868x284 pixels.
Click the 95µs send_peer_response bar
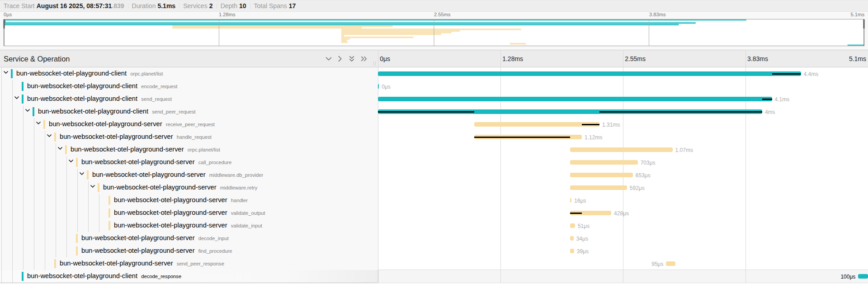coord(670,264)
